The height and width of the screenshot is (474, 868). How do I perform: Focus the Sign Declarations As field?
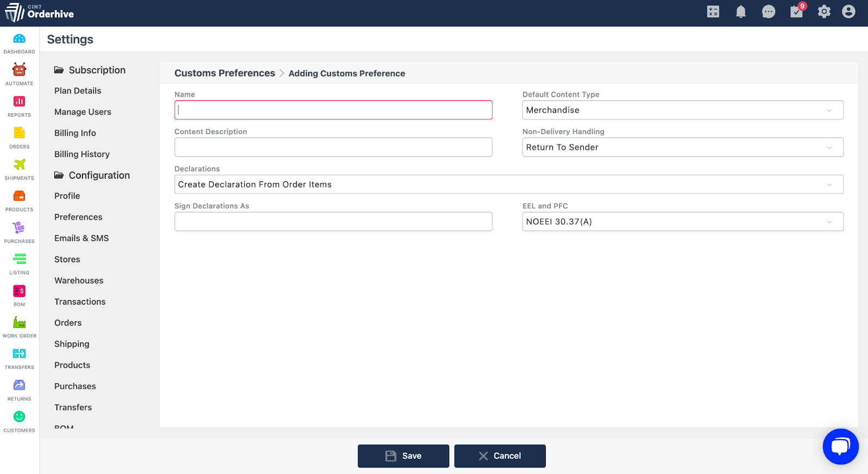[x=333, y=222]
